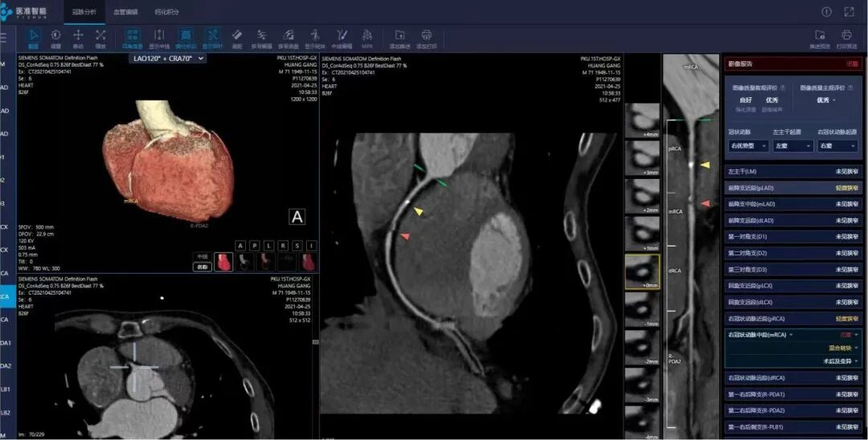The height and width of the screenshot is (440, 868).
Task: Open the hamburger menu on left edge
Action: coord(3,38)
